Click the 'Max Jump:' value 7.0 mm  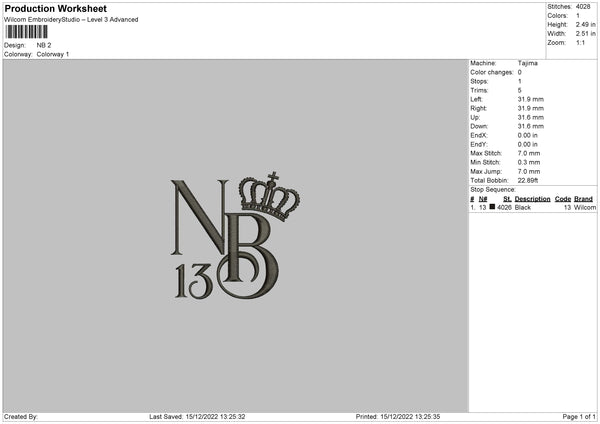pyautogui.click(x=529, y=172)
